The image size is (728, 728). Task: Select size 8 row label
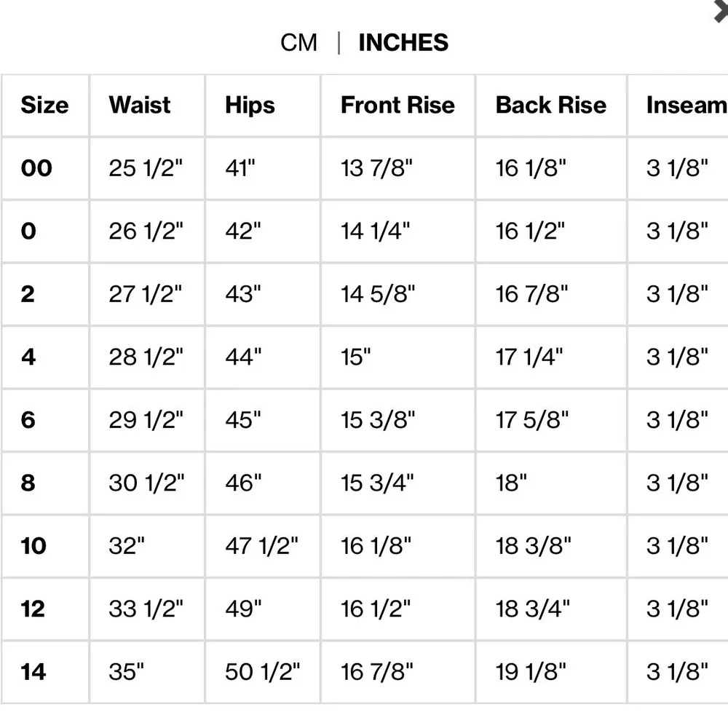[x=28, y=483]
